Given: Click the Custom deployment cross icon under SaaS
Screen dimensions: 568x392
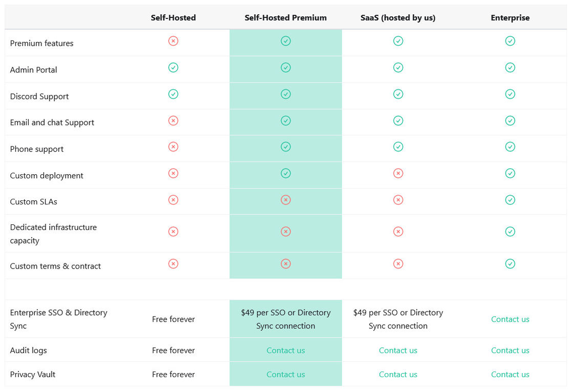Looking at the screenshot, I should click(x=398, y=173).
